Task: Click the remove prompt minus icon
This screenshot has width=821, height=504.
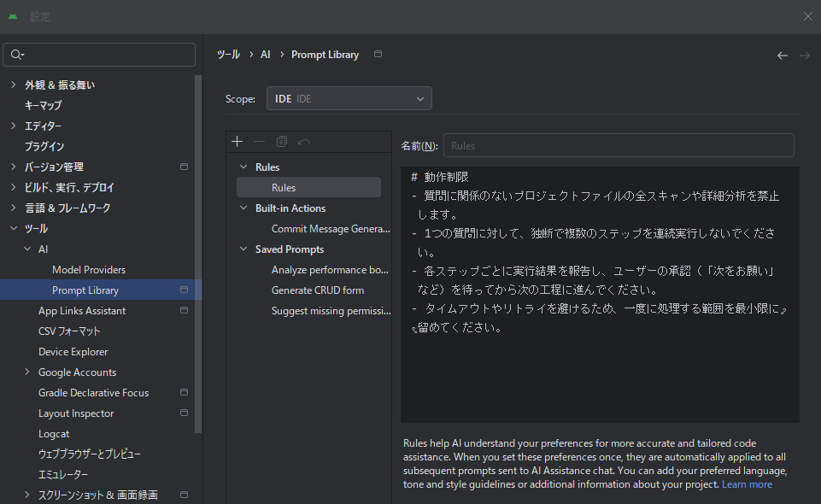Action: click(260, 142)
